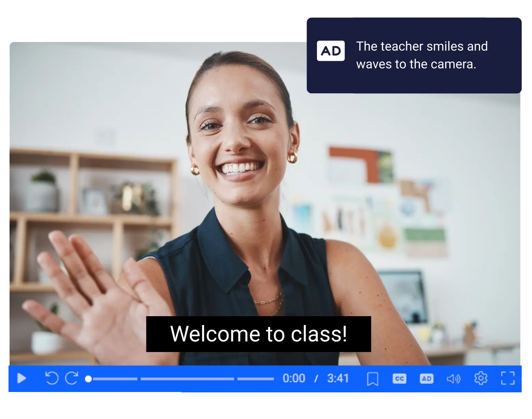Open the playback settings gear

(x=481, y=378)
